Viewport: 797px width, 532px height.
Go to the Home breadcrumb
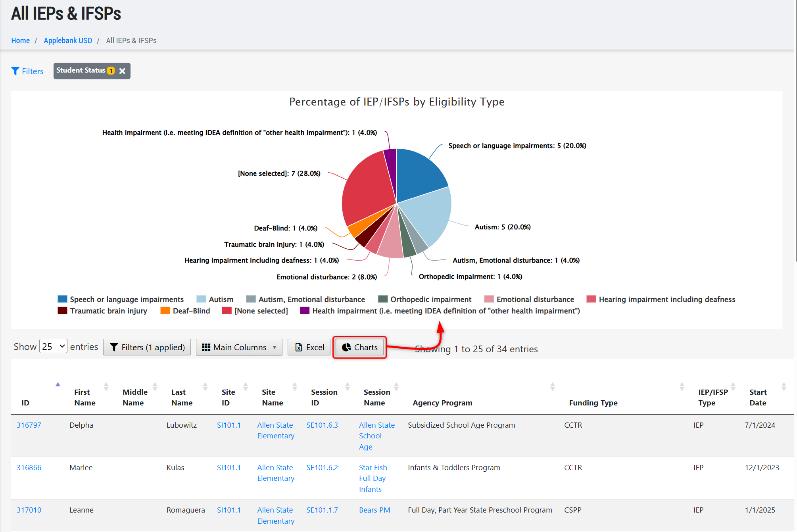[x=21, y=40]
